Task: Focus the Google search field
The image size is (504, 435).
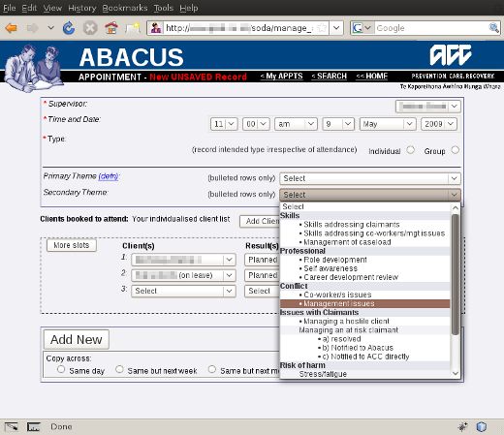Action: click(x=431, y=28)
